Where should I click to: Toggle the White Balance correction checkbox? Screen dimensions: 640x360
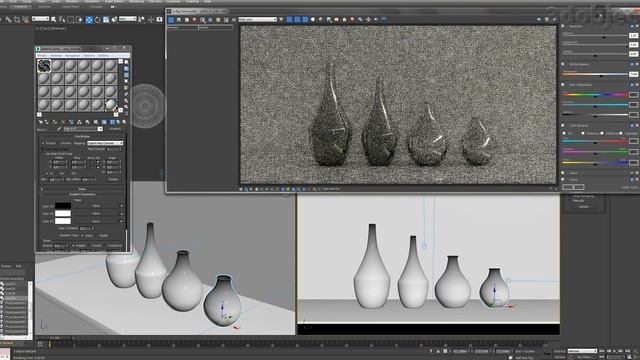563,64
